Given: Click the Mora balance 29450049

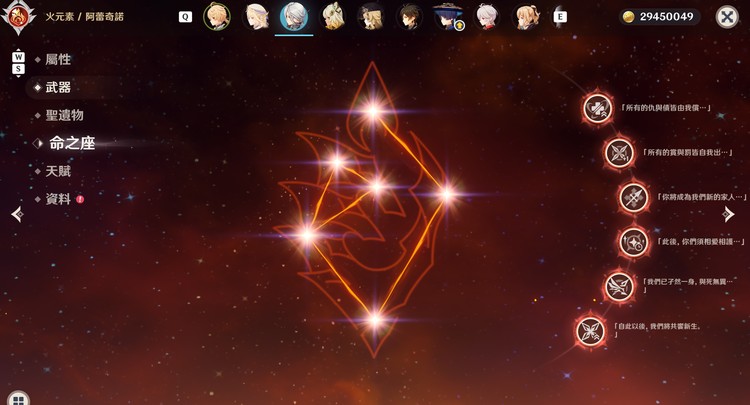Looking at the screenshot, I should (x=666, y=17).
